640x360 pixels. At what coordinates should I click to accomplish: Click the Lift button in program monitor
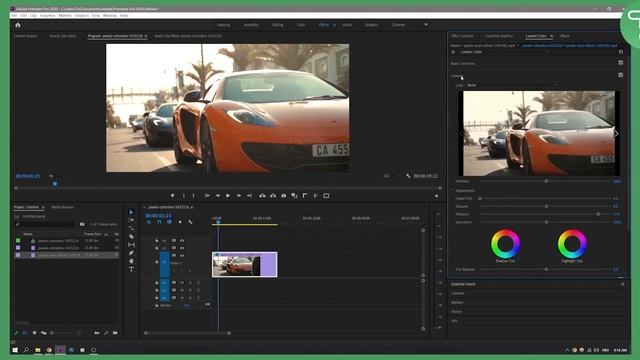coord(262,196)
